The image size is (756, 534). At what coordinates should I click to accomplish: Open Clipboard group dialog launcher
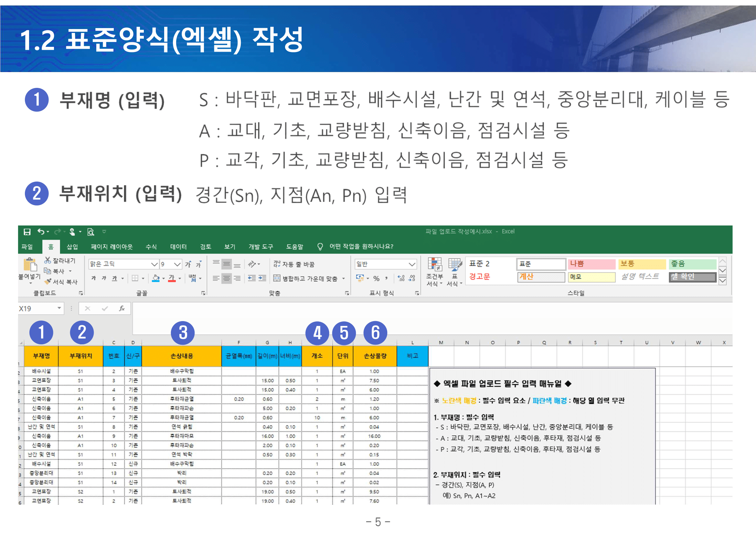[81, 293]
